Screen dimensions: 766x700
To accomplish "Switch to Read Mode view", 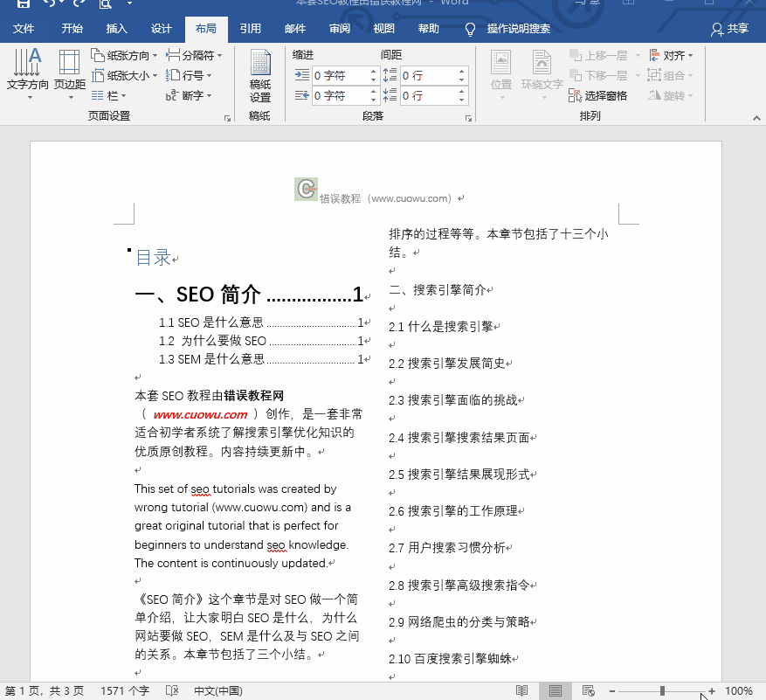I will click(521, 690).
